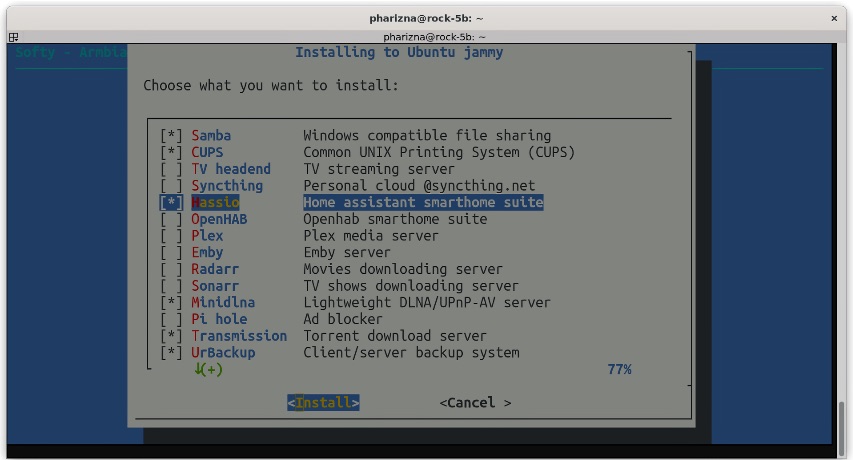Screen dimensions: 853x460
Task: Check the Plex checkbox
Action: pyautogui.click(x=171, y=236)
